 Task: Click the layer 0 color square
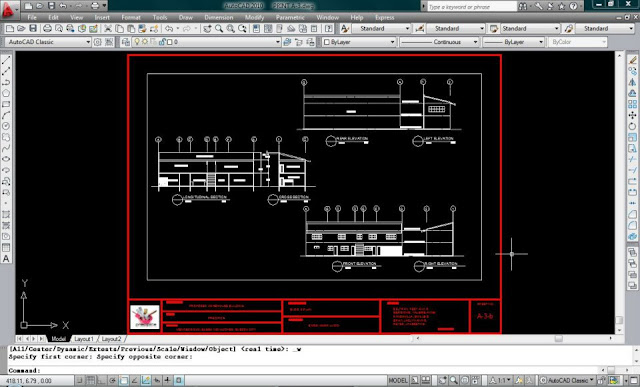170,42
